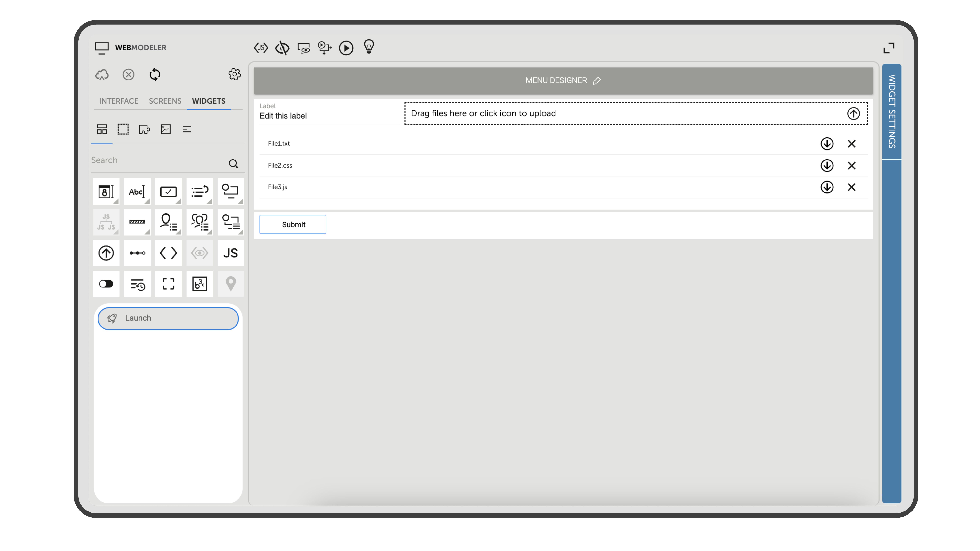The height and width of the screenshot is (551, 980).
Task: Select the code angle-brackets widget
Action: coord(168,253)
